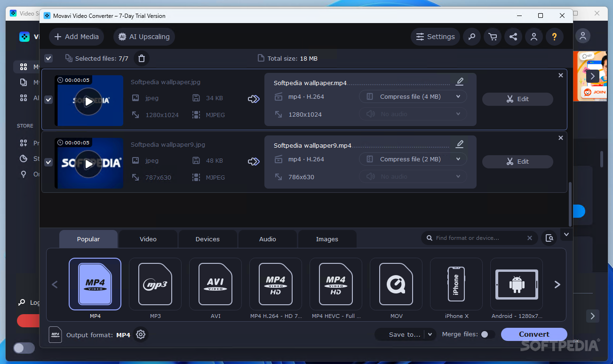Open No audio dropdown for Softpedia wallpaper9.mp4

[413, 176]
